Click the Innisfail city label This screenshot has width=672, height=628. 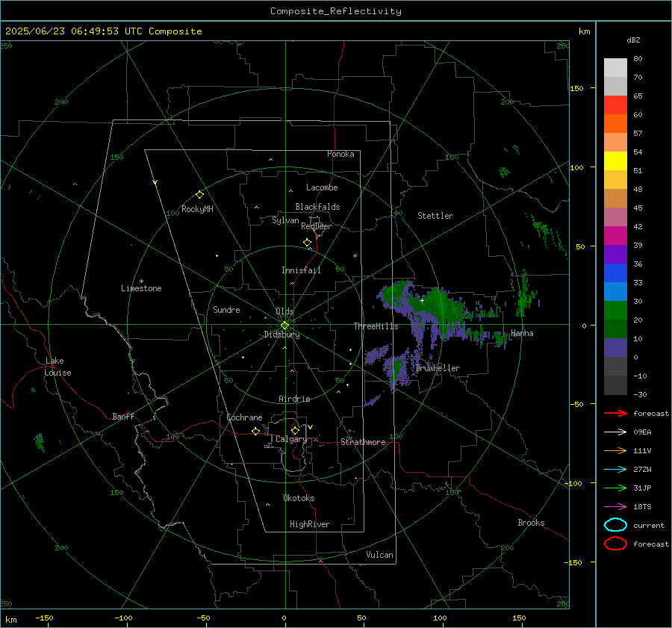[x=301, y=270]
